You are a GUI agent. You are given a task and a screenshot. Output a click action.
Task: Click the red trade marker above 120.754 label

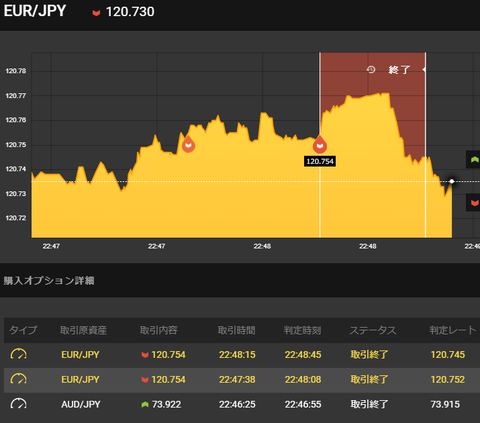pos(320,145)
